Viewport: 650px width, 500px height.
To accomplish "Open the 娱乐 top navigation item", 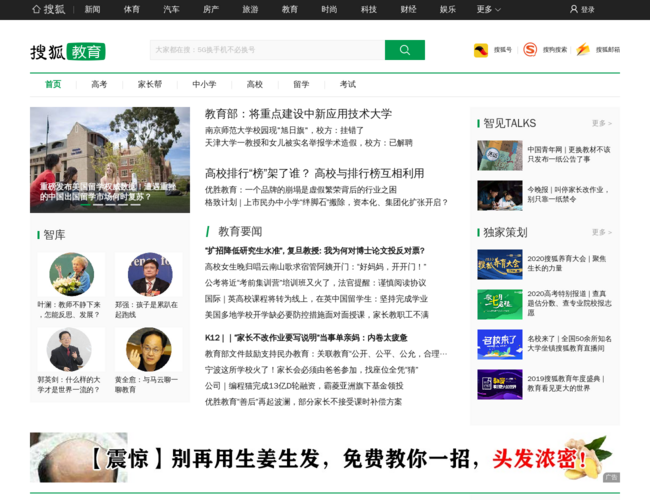I will [x=448, y=9].
